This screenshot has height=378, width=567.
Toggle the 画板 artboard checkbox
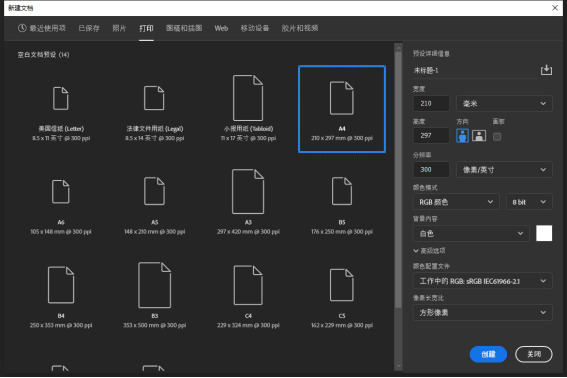pos(497,136)
